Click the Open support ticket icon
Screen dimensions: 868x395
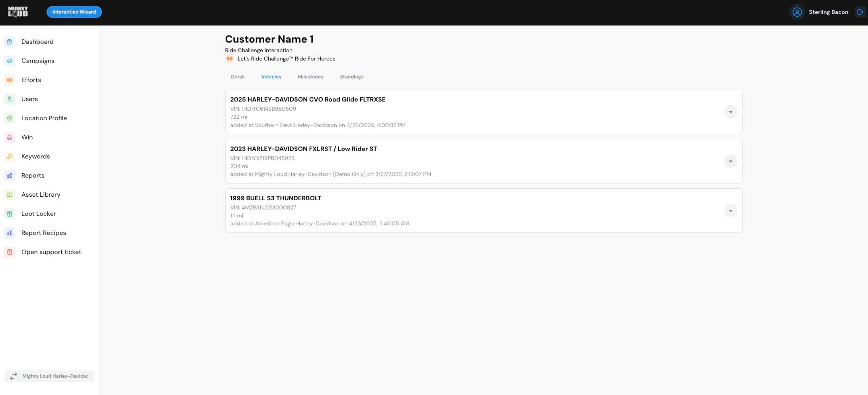coord(10,252)
